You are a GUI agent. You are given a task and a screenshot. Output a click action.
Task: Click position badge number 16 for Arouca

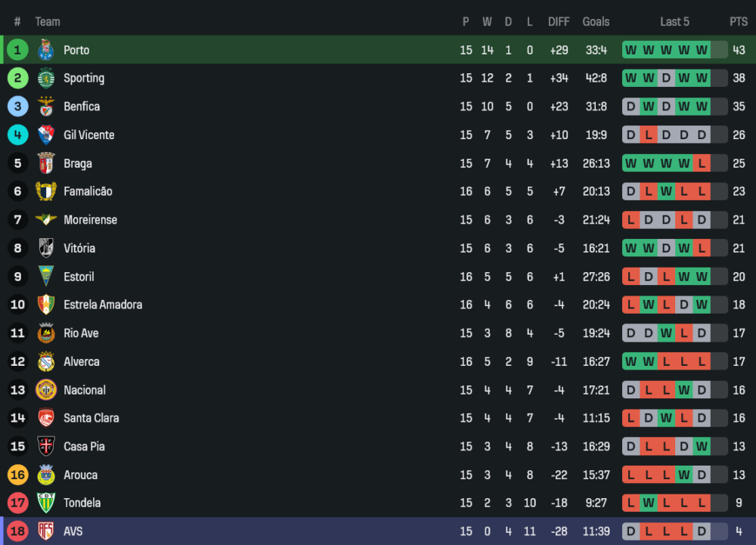point(18,475)
